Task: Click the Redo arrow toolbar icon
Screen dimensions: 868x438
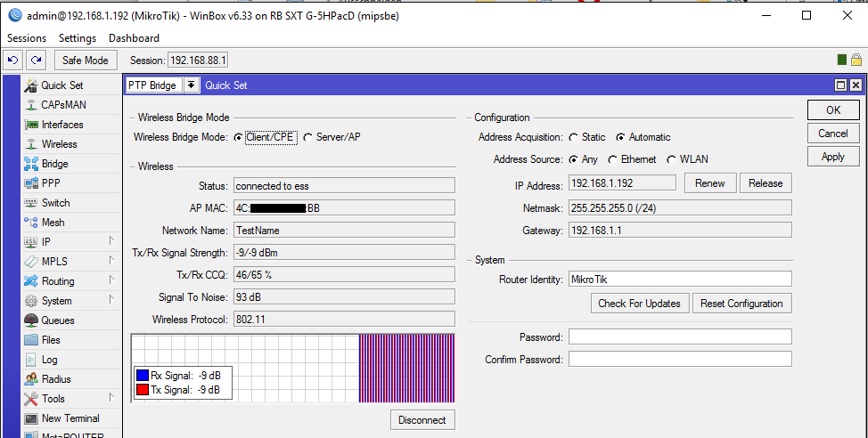Action: [x=37, y=61]
